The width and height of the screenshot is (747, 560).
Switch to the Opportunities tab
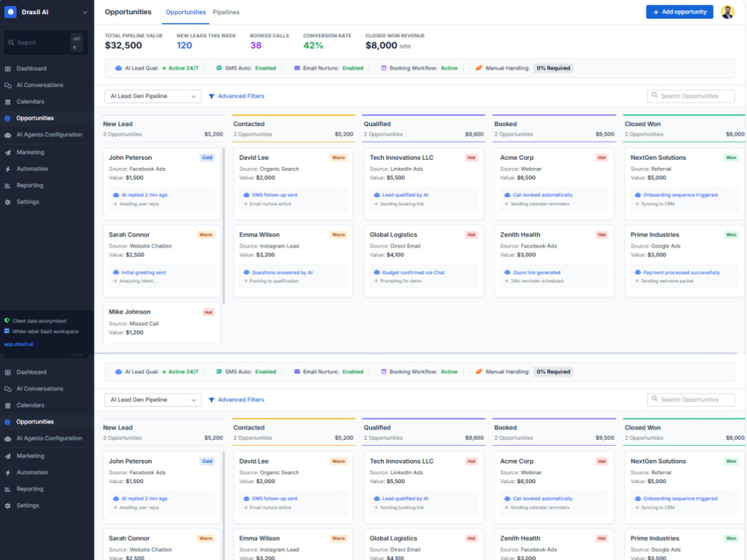click(186, 13)
